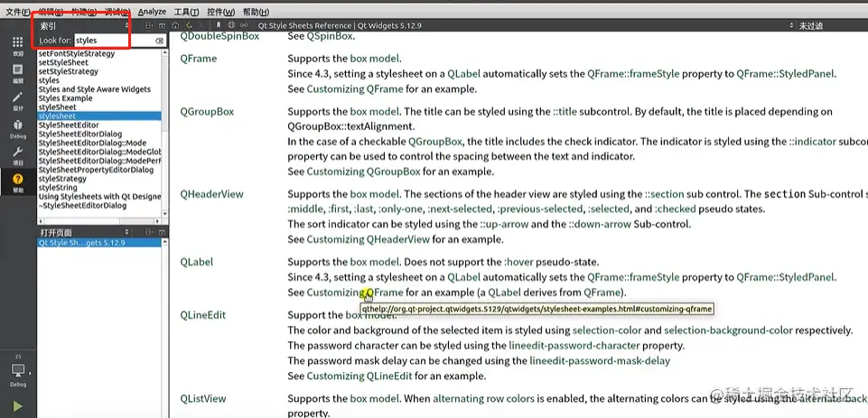This screenshot has width=868, height=418.
Task: Open the Debug kit selector monitor icon
Action: [x=18, y=373]
